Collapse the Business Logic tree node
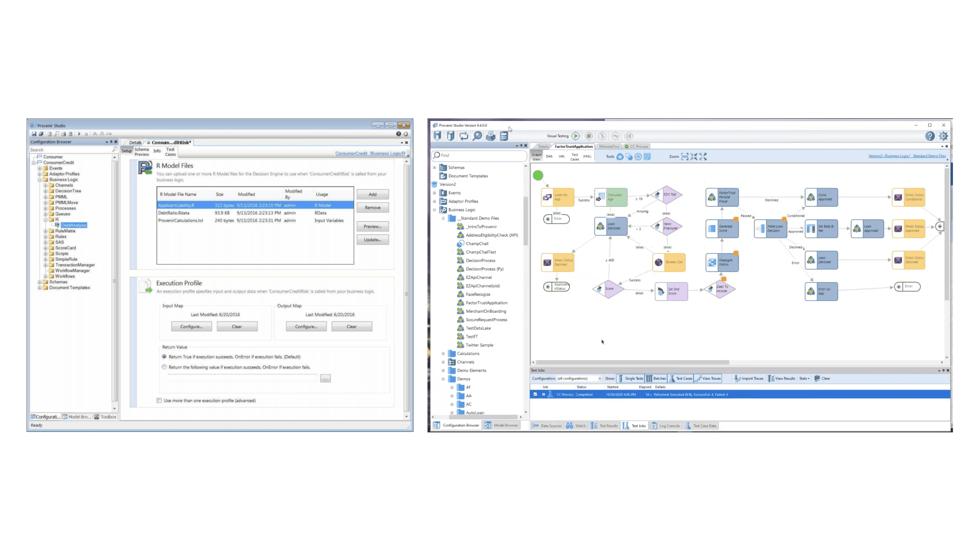This screenshot has width=980, height=551. [434, 209]
